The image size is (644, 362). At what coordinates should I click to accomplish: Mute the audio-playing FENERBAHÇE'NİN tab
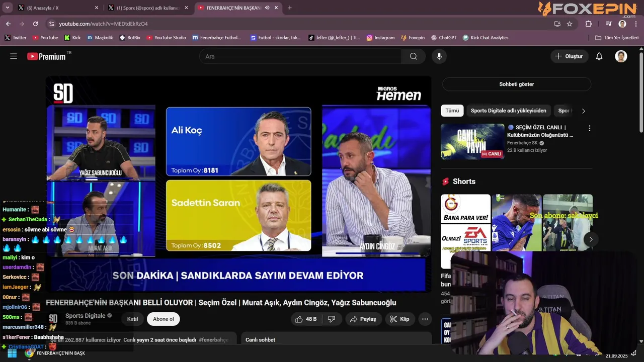click(x=267, y=8)
